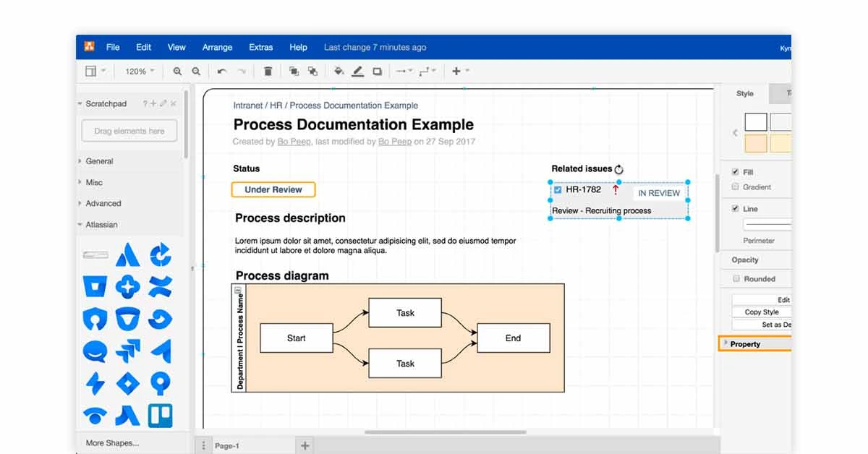
Task: Click the Undo icon in the toolbar
Action: tap(223, 71)
